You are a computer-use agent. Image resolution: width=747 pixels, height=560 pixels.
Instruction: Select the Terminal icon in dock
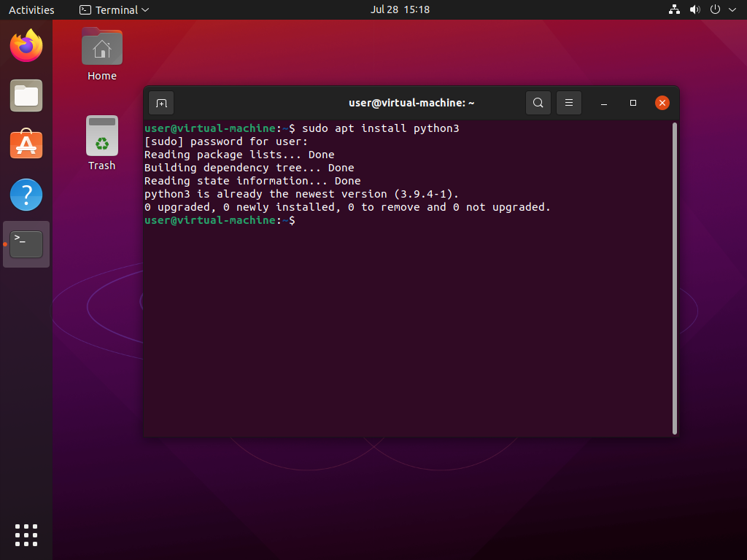[x=26, y=244]
